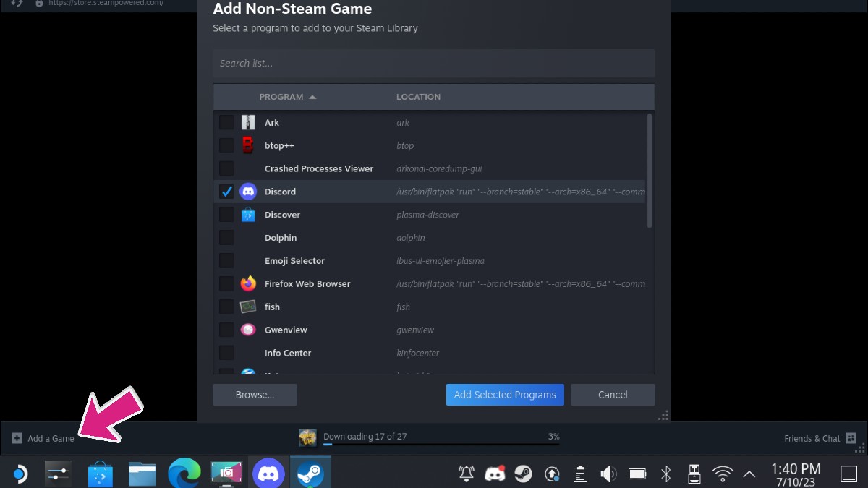
Task: Launch Discover store from taskbar
Action: 101,474
